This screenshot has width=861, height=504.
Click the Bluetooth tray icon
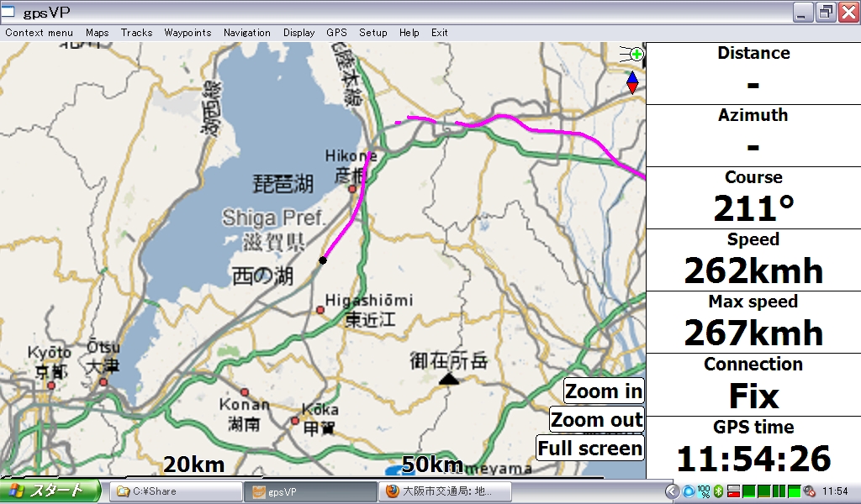tap(718, 491)
